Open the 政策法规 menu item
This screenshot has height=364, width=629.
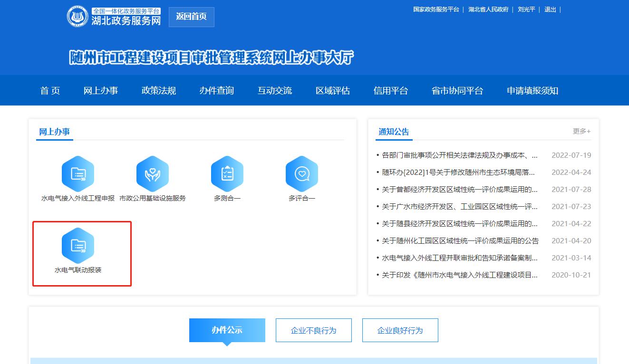[x=159, y=90]
